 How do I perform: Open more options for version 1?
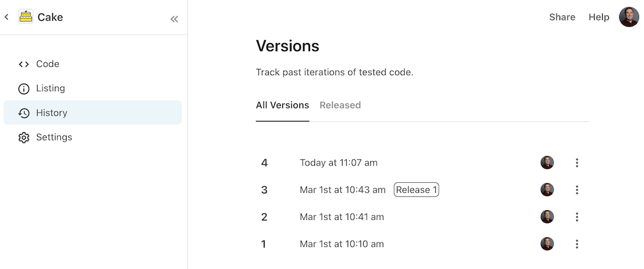[577, 244]
